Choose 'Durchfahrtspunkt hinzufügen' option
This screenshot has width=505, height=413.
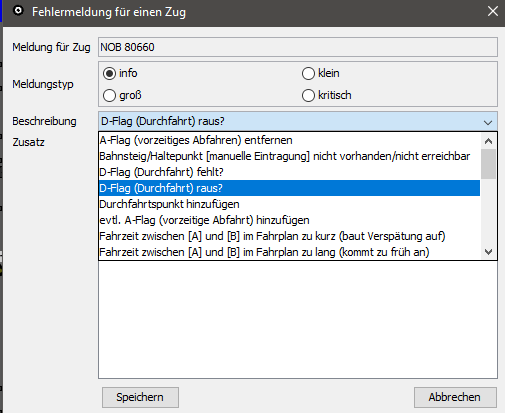tap(289, 204)
